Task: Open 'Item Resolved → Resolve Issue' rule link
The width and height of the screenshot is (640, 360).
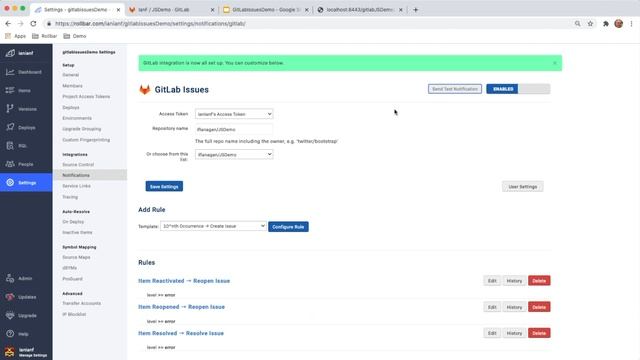Action: point(181,333)
